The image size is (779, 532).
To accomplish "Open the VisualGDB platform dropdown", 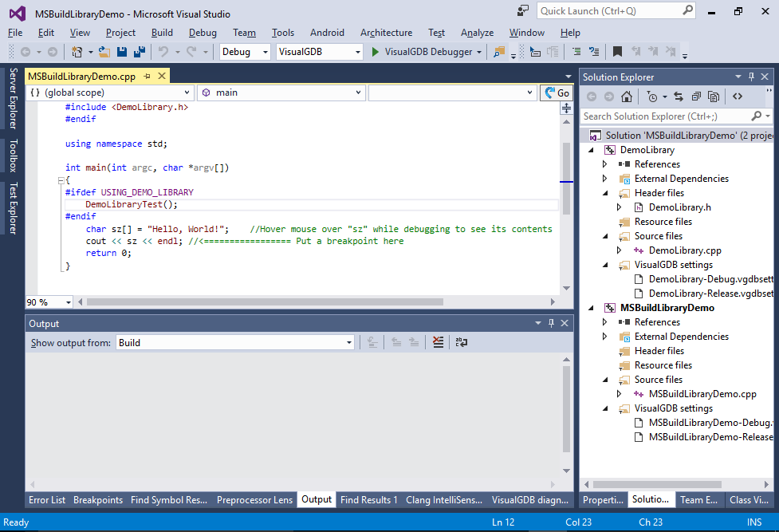I will point(319,52).
